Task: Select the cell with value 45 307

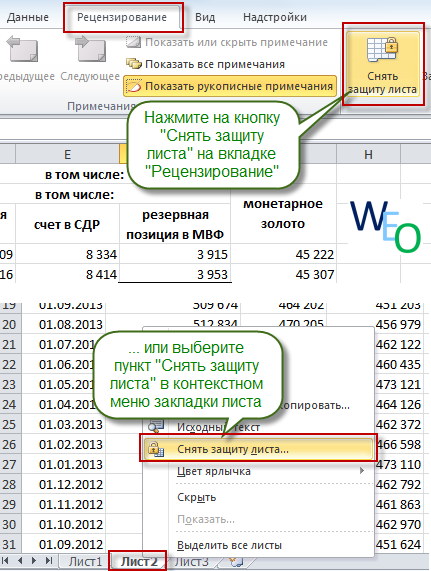Action: pos(283,274)
